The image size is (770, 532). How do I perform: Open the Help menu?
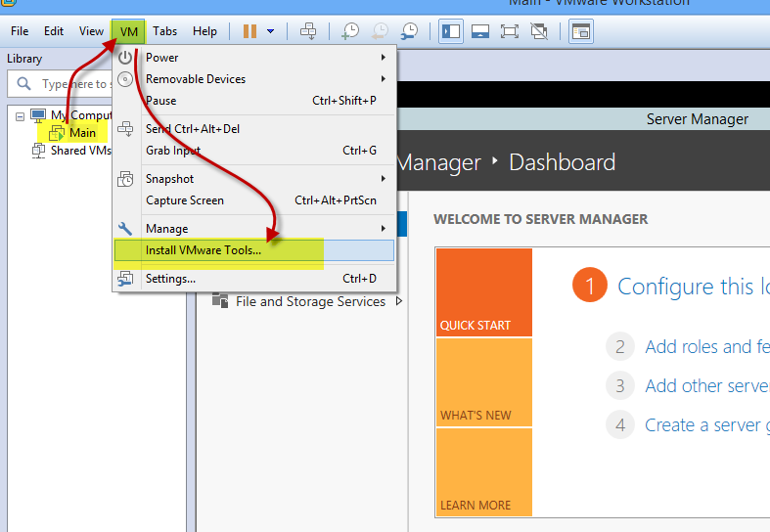204,31
